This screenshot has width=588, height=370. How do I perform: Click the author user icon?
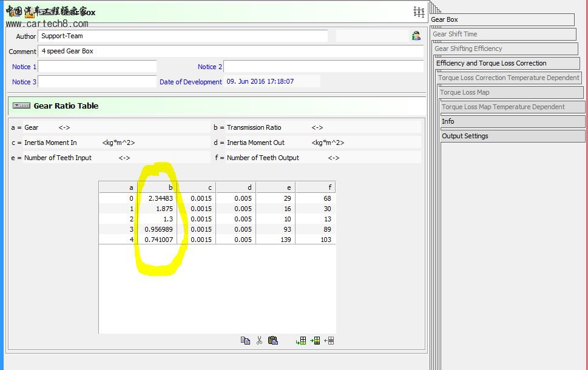(x=416, y=36)
